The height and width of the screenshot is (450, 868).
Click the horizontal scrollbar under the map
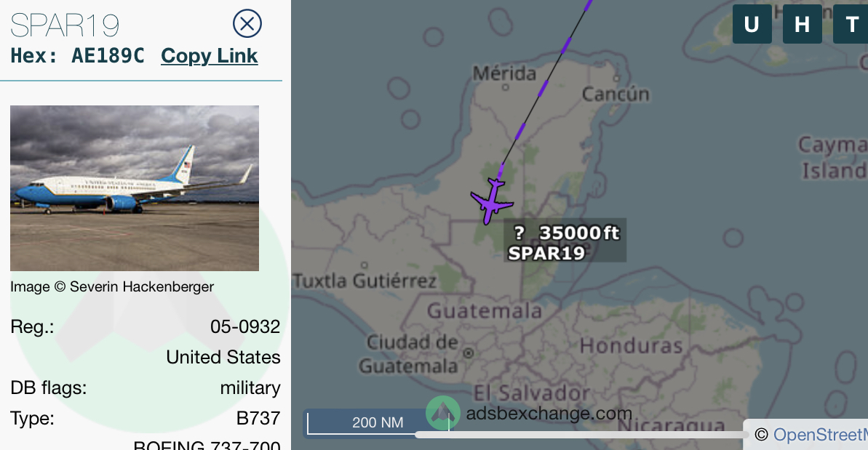tap(581, 435)
